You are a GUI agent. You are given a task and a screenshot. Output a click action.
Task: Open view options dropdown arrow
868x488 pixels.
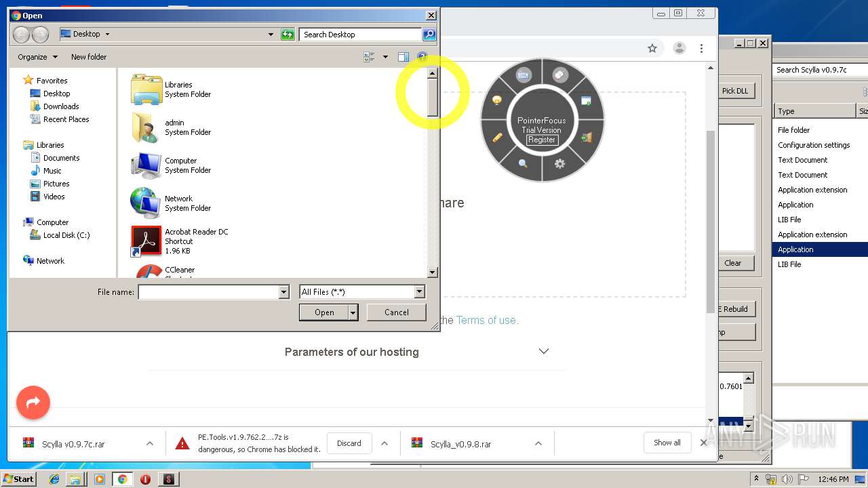click(x=385, y=57)
